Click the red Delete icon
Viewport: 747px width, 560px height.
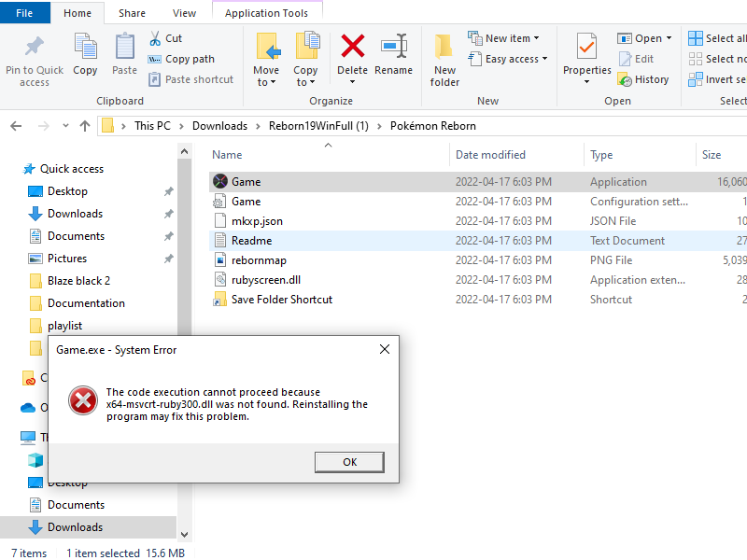click(x=353, y=46)
